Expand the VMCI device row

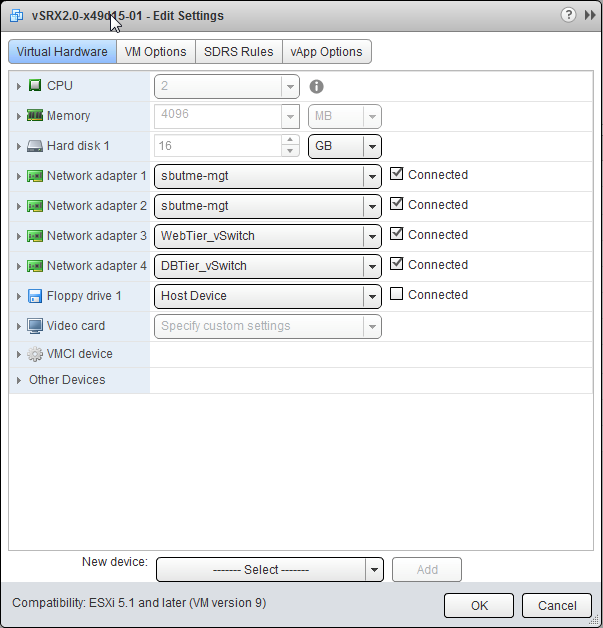pyautogui.click(x=18, y=354)
